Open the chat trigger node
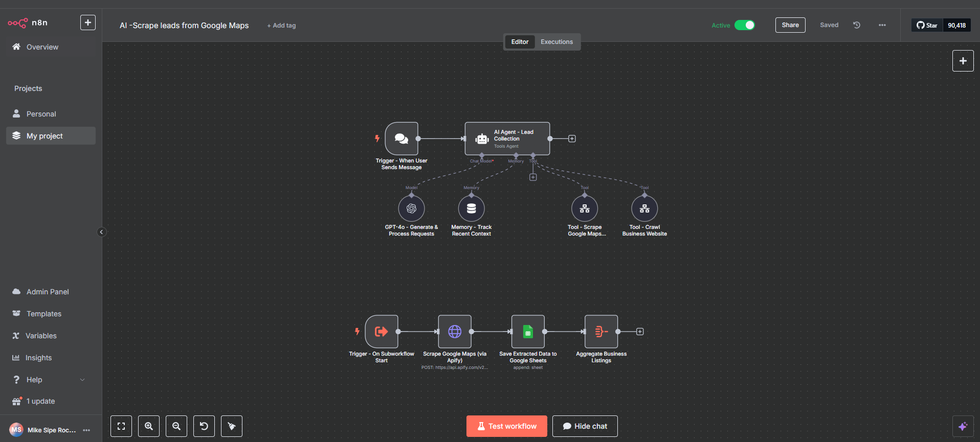This screenshot has width=980, height=442. [402, 138]
